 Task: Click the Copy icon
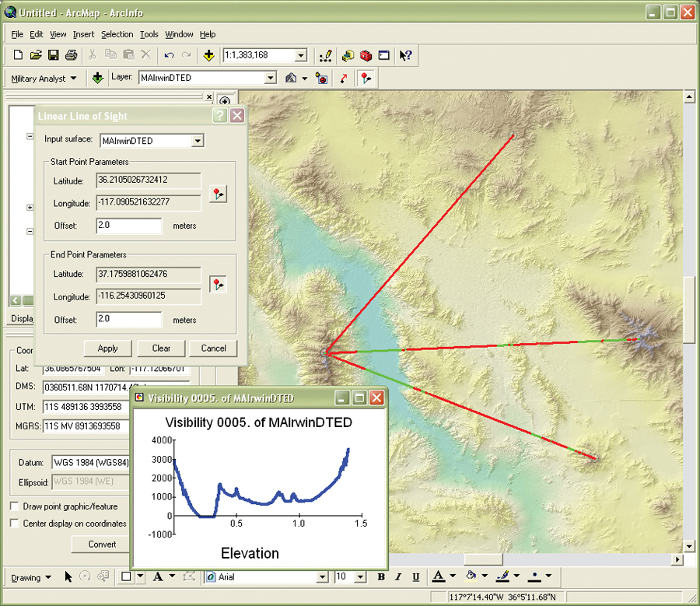[x=110, y=54]
